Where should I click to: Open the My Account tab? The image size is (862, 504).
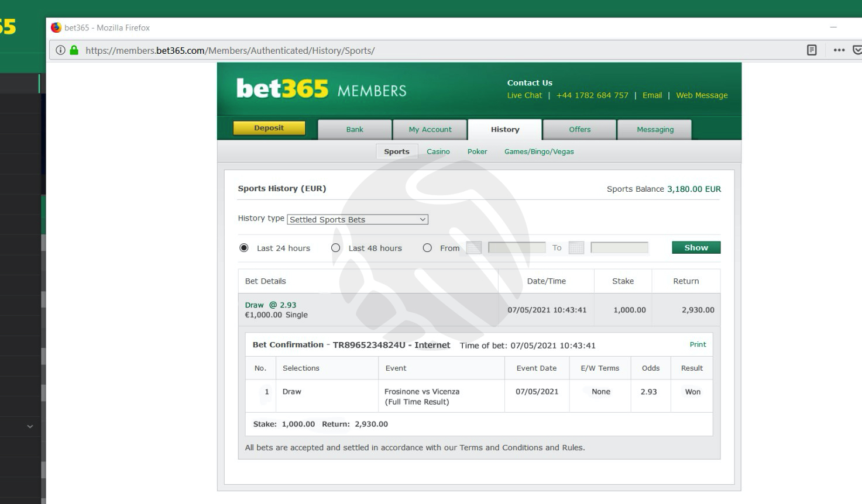430,130
